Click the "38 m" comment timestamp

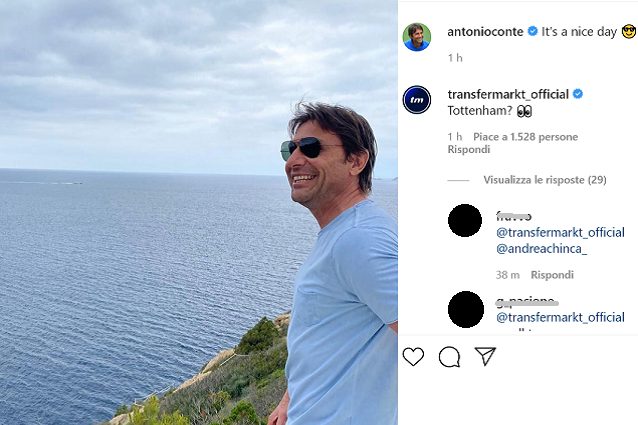tap(507, 275)
